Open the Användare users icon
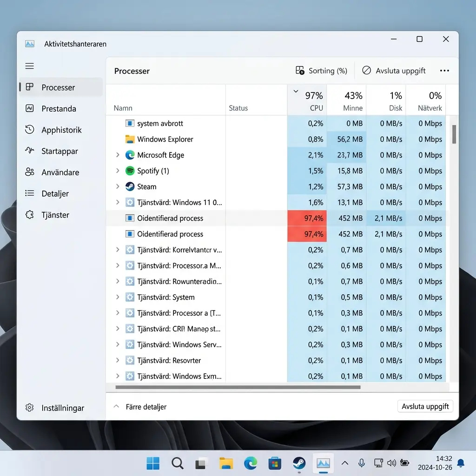The width and height of the screenshot is (476, 476). pyautogui.click(x=29, y=172)
